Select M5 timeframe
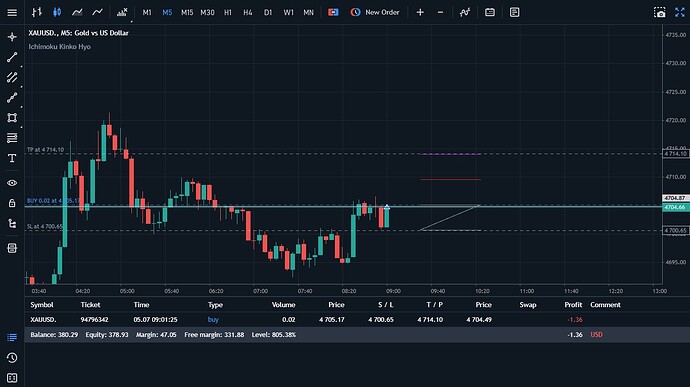Image resolution: width=690 pixels, height=387 pixels. click(x=167, y=12)
